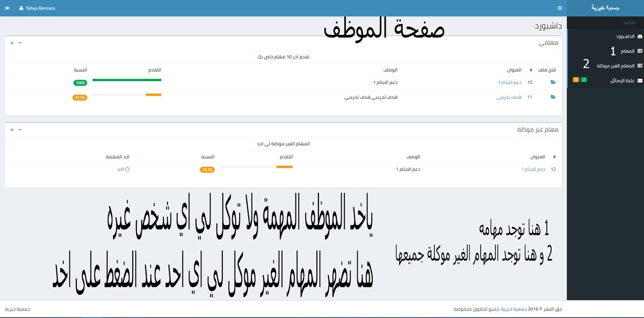
Task: Click the caption المهام الغير موكلة لي احد
Action: point(283,144)
